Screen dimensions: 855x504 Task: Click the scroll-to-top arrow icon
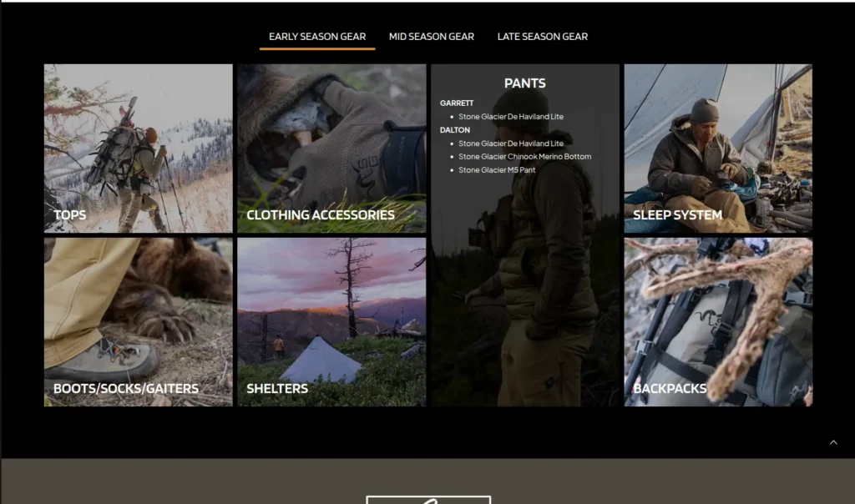tap(832, 442)
